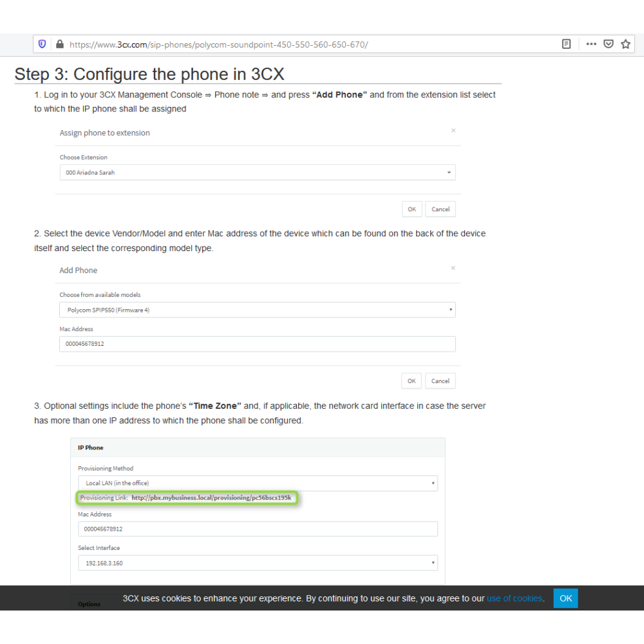Close the Add Phone dialog with X
This screenshot has height=644, width=644.
(x=453, y=268)
